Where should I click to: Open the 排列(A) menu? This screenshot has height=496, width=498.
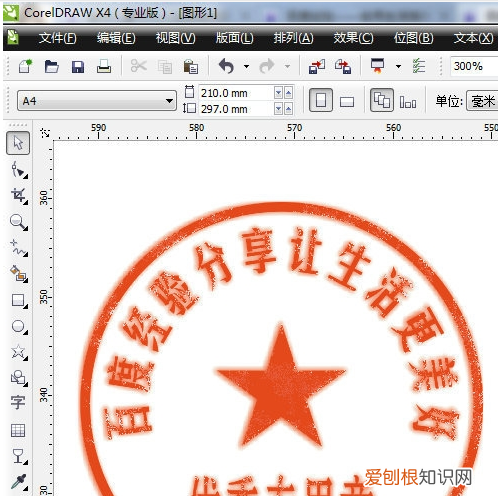293,38
